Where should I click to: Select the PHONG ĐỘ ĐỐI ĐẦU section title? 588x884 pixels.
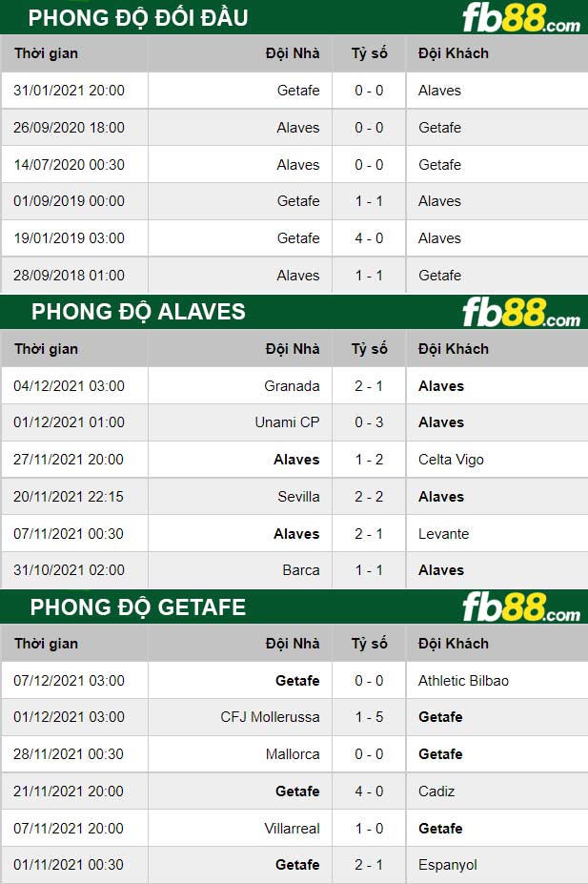pyautogui.click(x=138, y=17)
